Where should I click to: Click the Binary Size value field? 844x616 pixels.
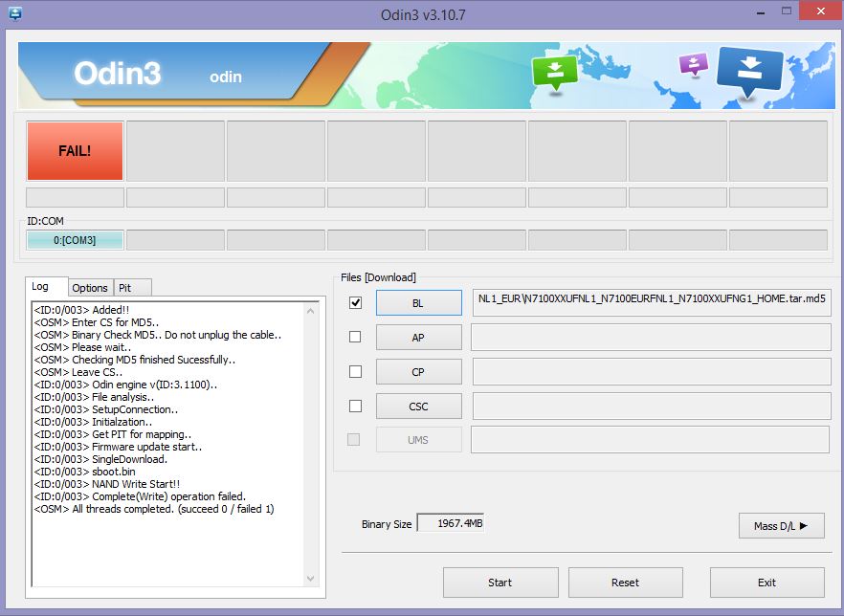point(451,523)
